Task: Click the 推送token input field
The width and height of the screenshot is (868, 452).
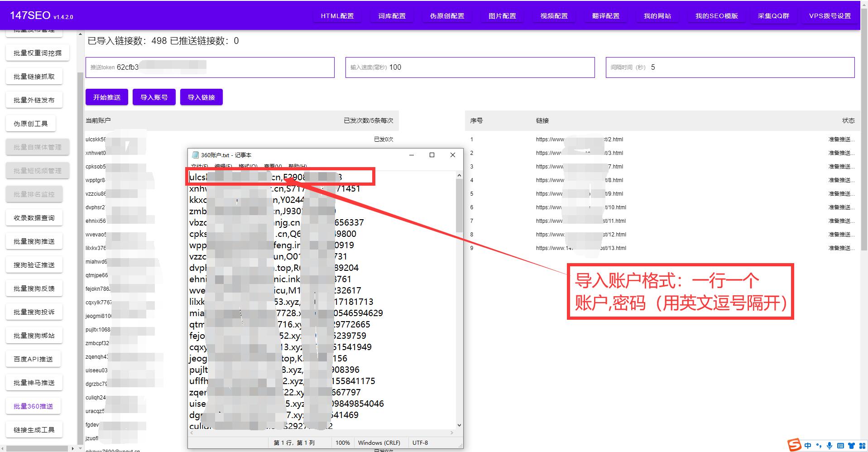Action: pyautogui.click(x=210, y=67)
